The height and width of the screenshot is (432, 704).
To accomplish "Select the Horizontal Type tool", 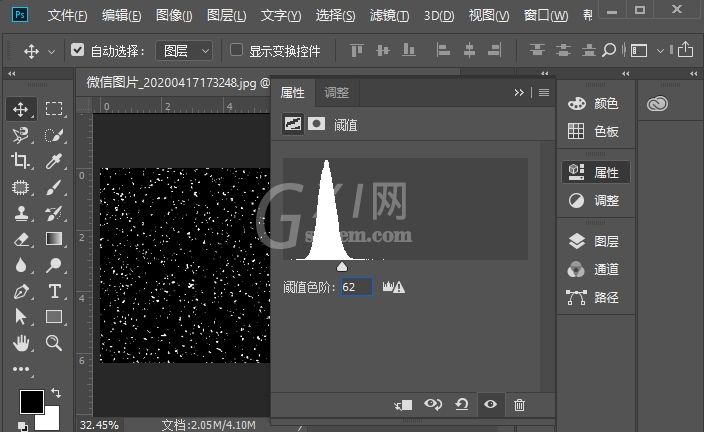I will [x=54, y=291].
